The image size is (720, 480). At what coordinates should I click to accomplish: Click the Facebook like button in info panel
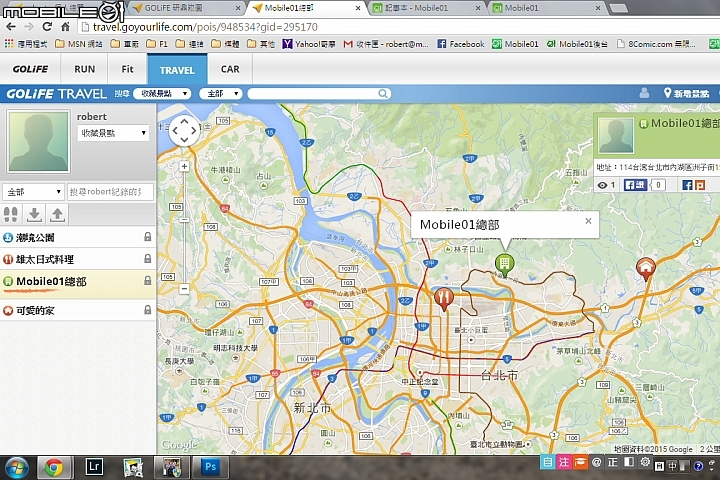(x=635, y=185)
